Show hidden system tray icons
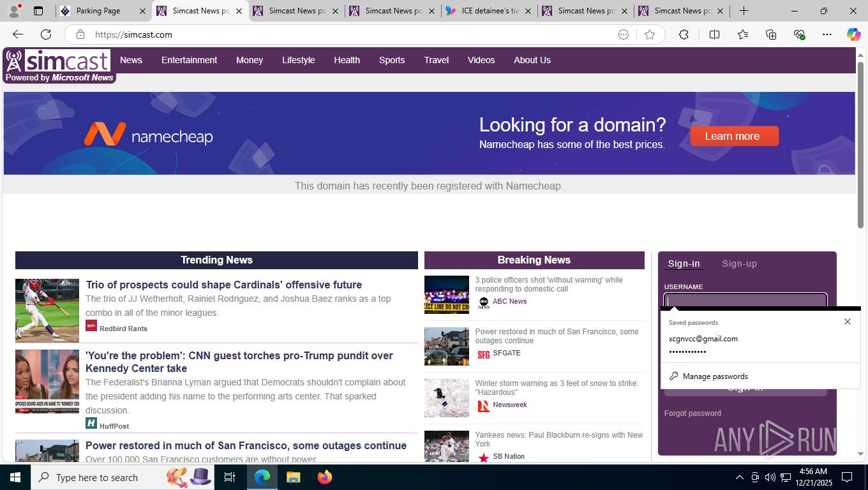Viewport: 868px width, 490px height. click(x=739, y=477)
